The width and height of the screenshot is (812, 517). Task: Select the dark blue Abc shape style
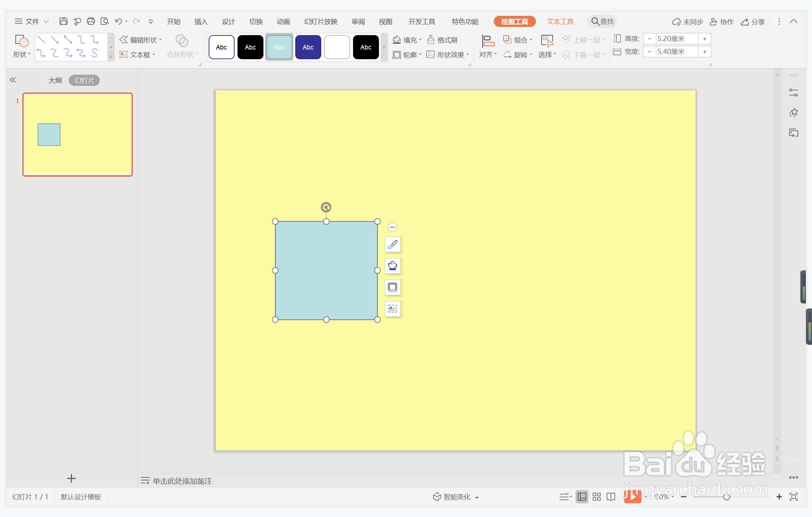[x=308, y=47]
